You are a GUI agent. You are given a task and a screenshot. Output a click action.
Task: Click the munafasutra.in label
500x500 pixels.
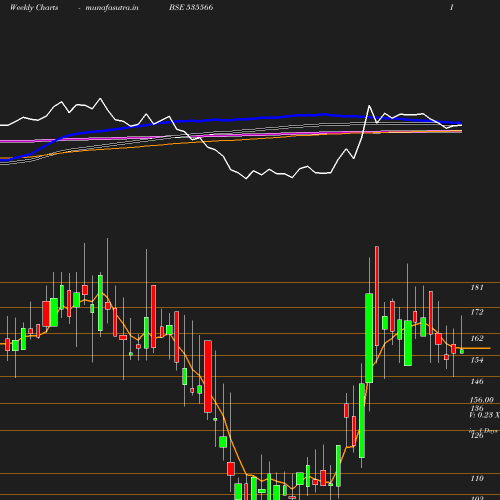point(112,7)
